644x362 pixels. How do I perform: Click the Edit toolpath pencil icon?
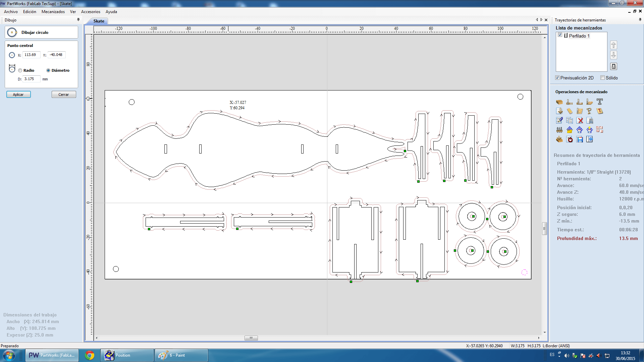click(x=559, y=120)
